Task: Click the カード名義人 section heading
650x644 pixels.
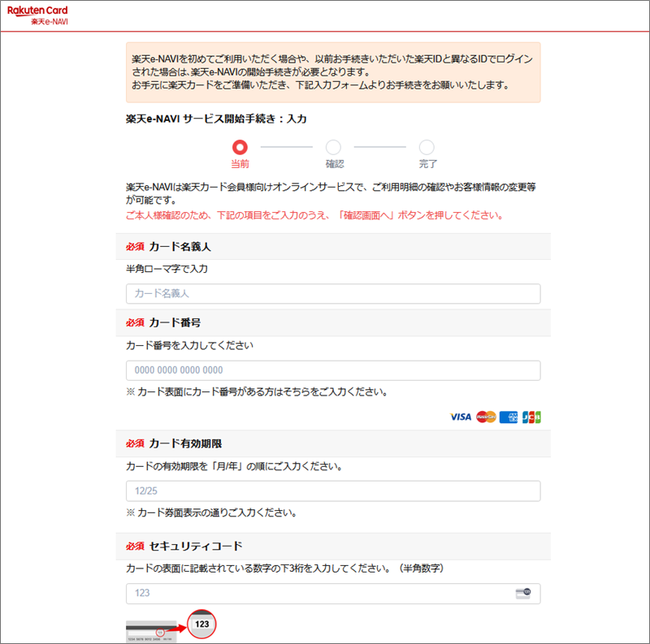Action: click(x=180, y=247)
